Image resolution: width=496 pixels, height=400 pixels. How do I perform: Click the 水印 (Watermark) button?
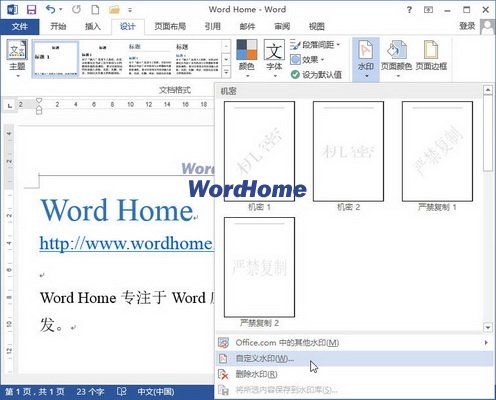366,59
